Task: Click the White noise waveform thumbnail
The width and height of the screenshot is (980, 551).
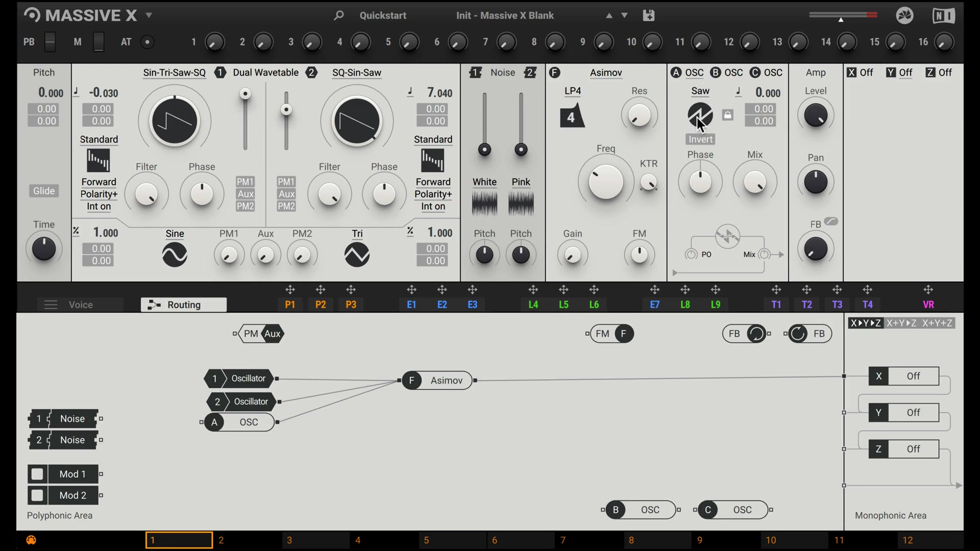Action: (484, 204)
